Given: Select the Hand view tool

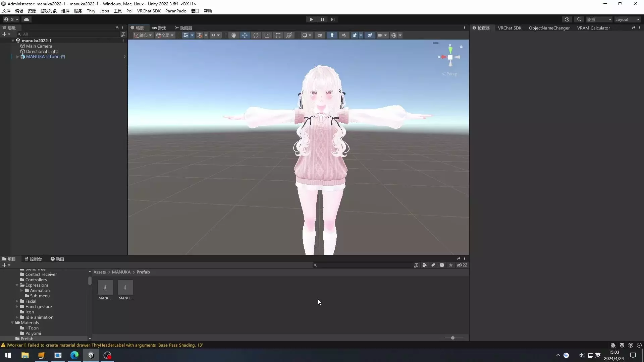Looking at the screenshot, I should [234, 35].
